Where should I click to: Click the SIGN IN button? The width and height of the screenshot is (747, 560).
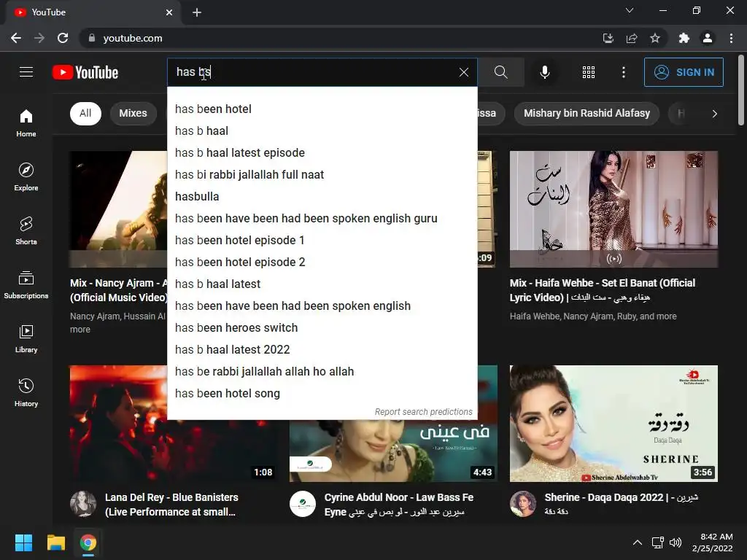tap(684, 72)
